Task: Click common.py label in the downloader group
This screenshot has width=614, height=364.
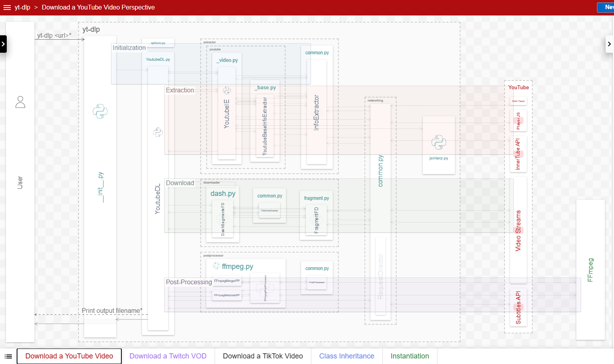Action: point(270,196)
